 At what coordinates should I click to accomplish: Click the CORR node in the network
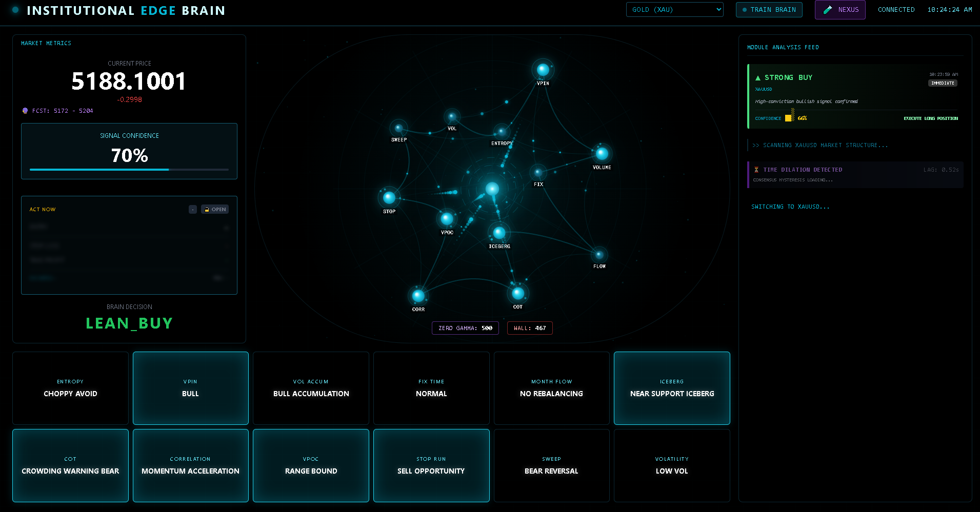coord(418,296)
